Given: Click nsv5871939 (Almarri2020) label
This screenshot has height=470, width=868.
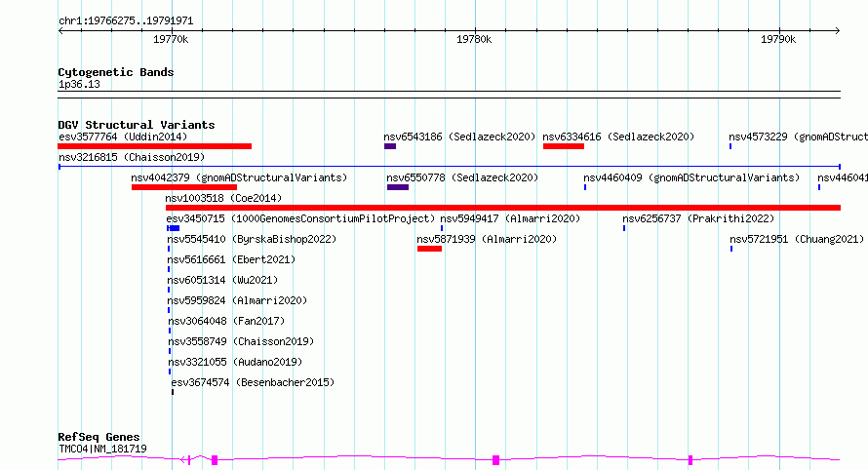Looking at the screenshot, I should 487,239.
